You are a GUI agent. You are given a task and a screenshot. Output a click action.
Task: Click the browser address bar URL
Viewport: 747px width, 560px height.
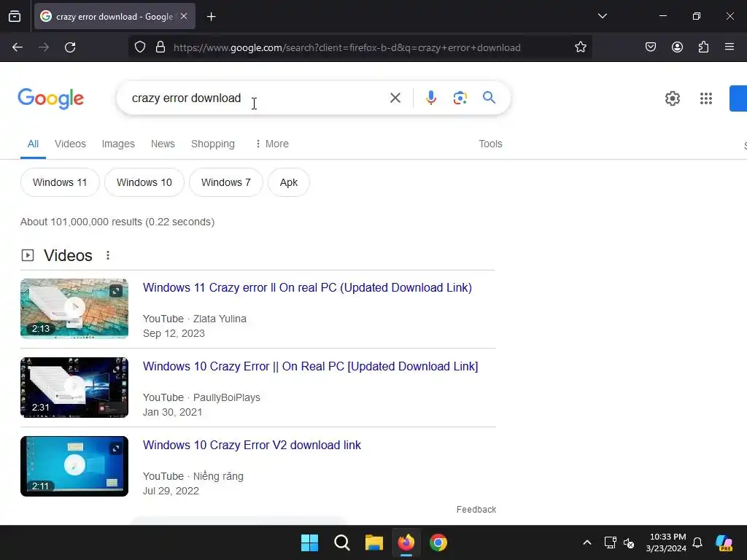[x=347, y=47]
